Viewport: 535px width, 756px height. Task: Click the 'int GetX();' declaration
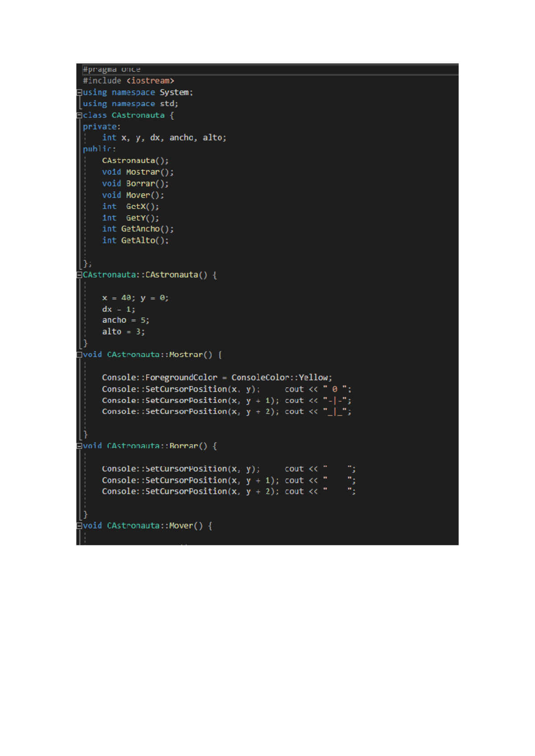click(131, 206)
